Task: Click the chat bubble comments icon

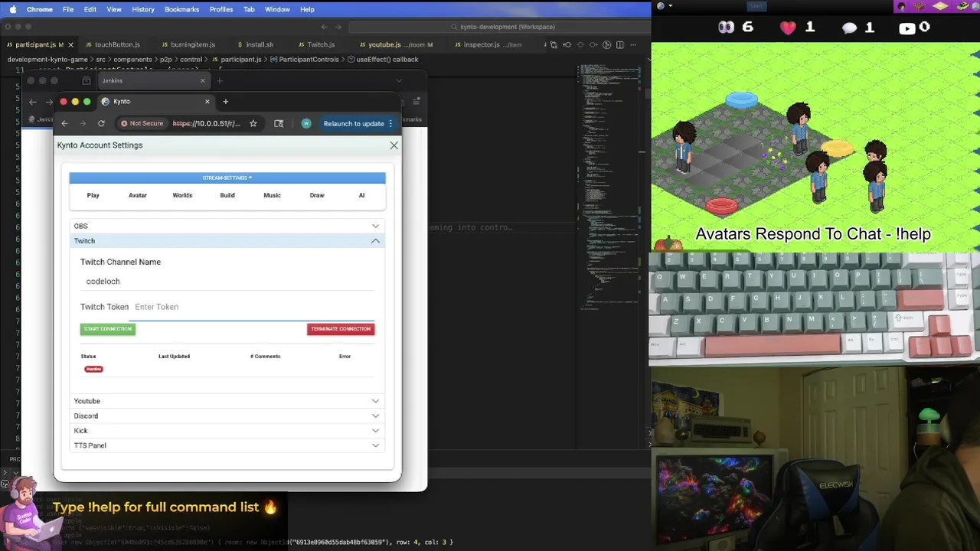Action: pyautogui.click(x=850, y=28)
